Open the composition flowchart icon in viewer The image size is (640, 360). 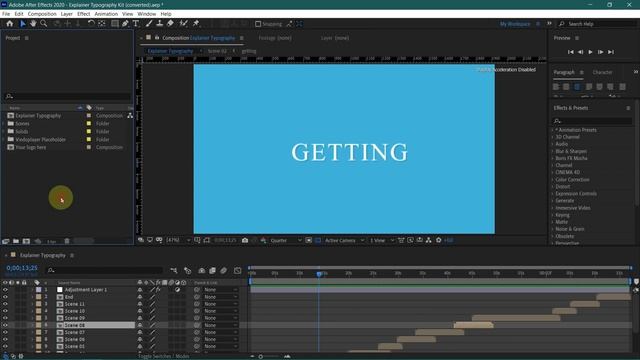pyautogui.click(x=429, y=240)
